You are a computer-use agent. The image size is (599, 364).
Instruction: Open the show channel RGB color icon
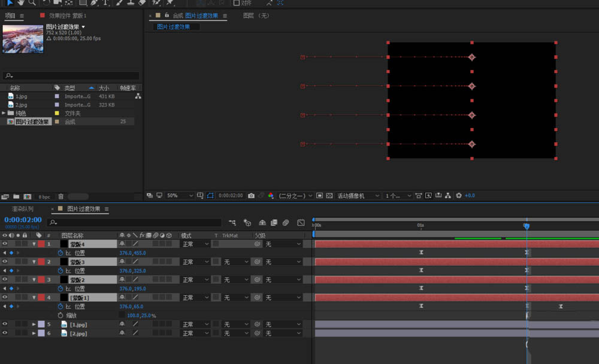[271, 196]
